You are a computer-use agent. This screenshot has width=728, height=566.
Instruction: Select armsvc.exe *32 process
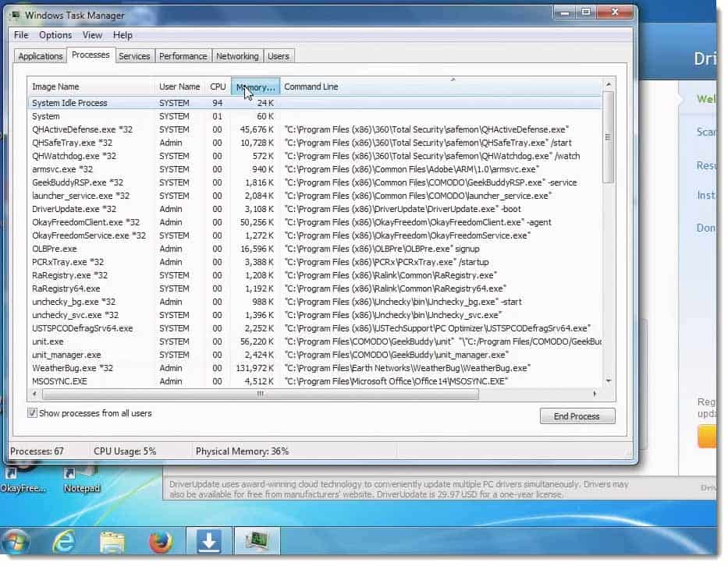[x=314, y=169]
